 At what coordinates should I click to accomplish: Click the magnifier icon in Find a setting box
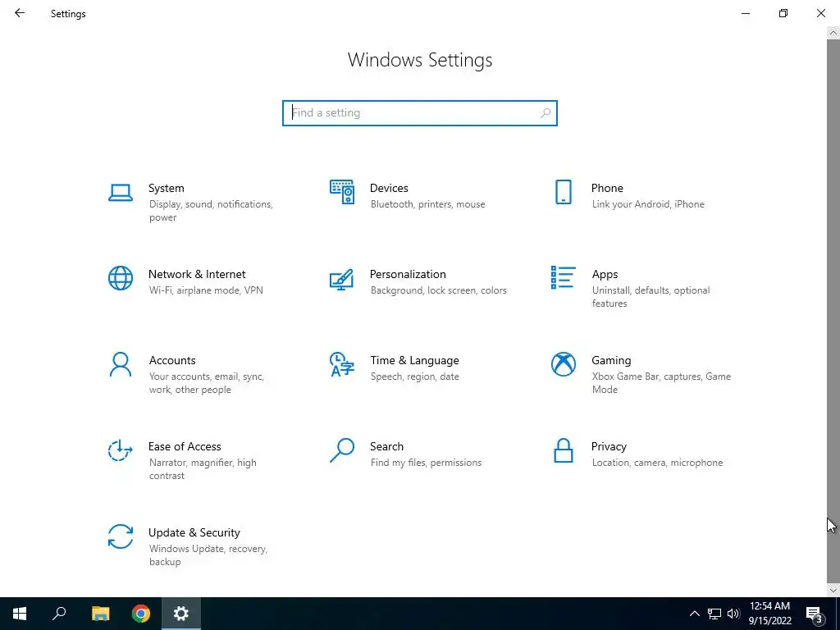tap(546, 113)
